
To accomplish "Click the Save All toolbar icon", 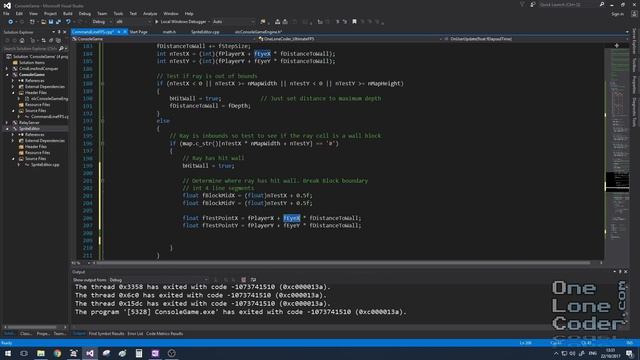I will [58, 22].
